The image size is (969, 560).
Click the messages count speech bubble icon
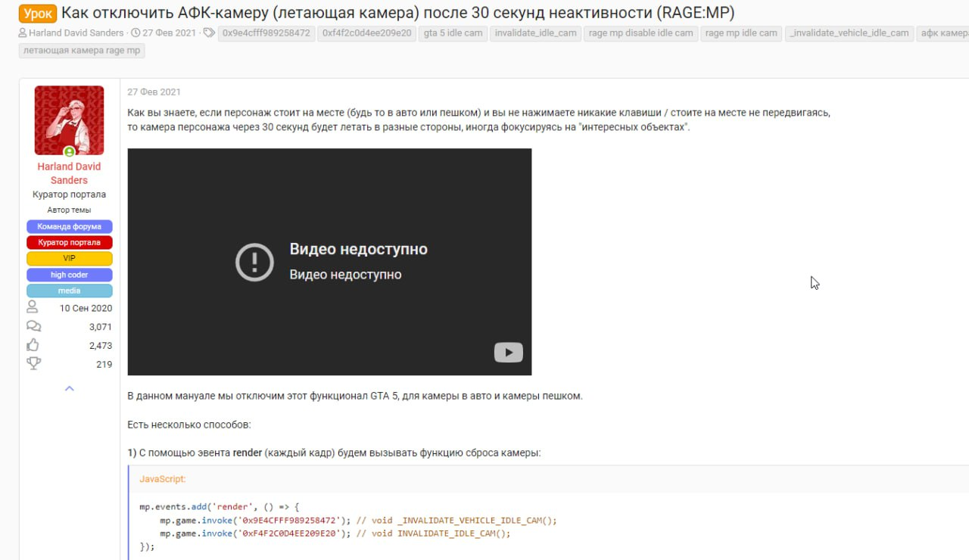pyautogui.click(x=33, y=326)
